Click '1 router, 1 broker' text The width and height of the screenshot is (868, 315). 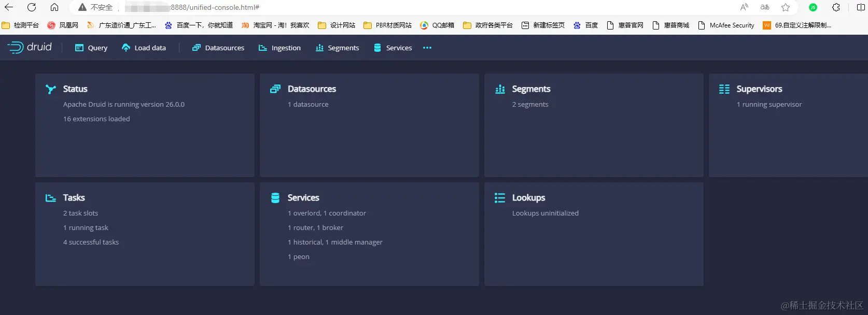[x=315, y=227]
